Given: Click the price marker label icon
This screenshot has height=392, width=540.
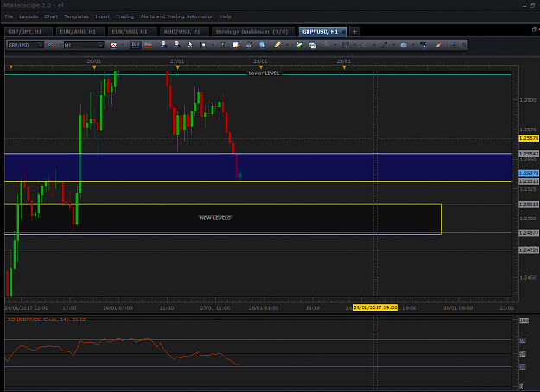Looking at the screenshot, I should click(x=423, y=45).
